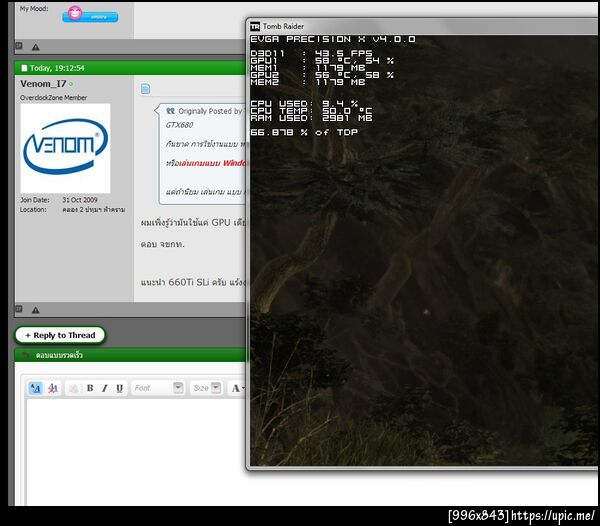Click the '66.878 % of TDP' overlay line
This screenshot has height=526, width=600.
[304, 132]
